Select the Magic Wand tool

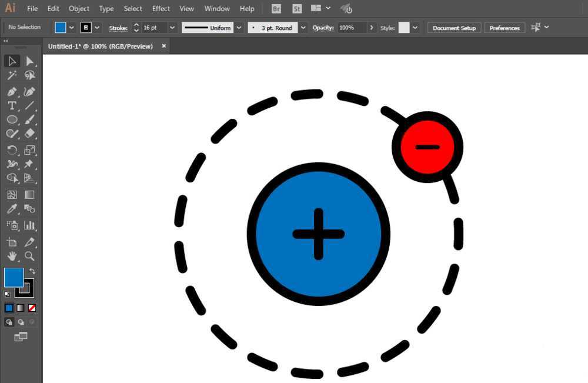point(12,75)
